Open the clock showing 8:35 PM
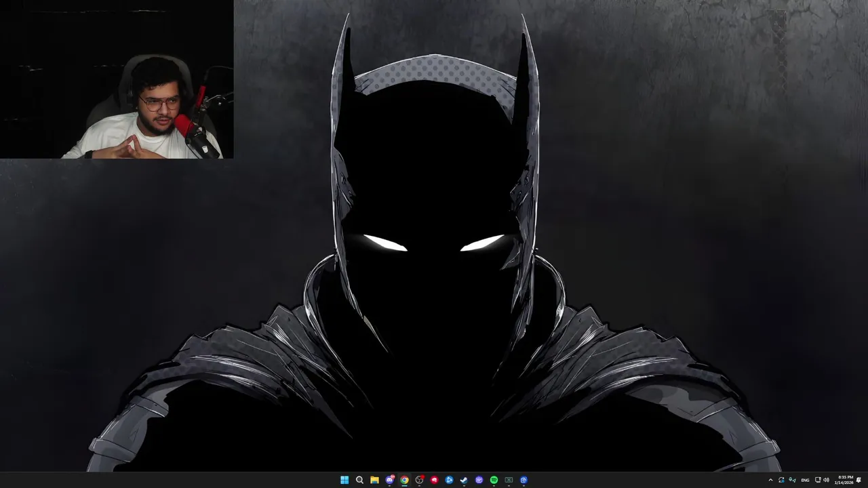 tap(844, 480)
